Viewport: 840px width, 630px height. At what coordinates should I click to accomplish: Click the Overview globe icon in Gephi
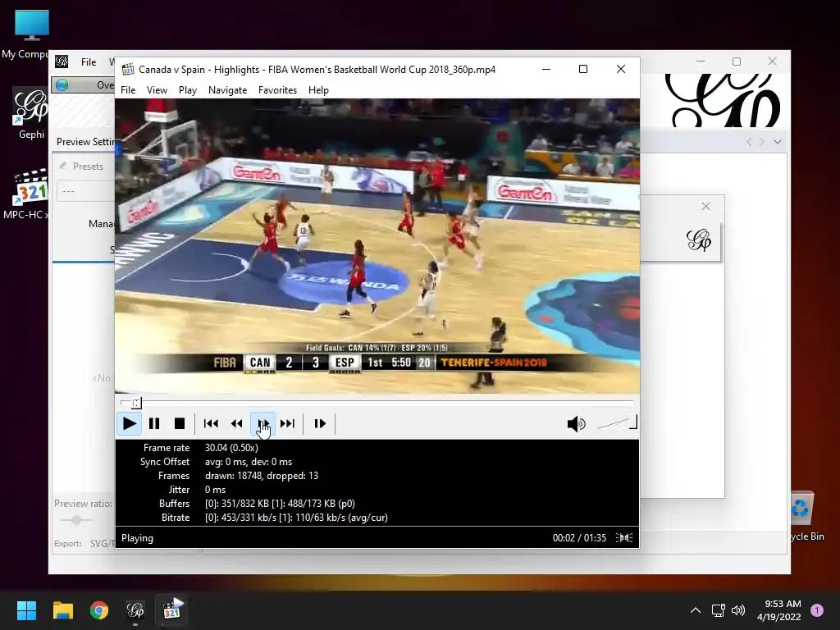(62, 84)
